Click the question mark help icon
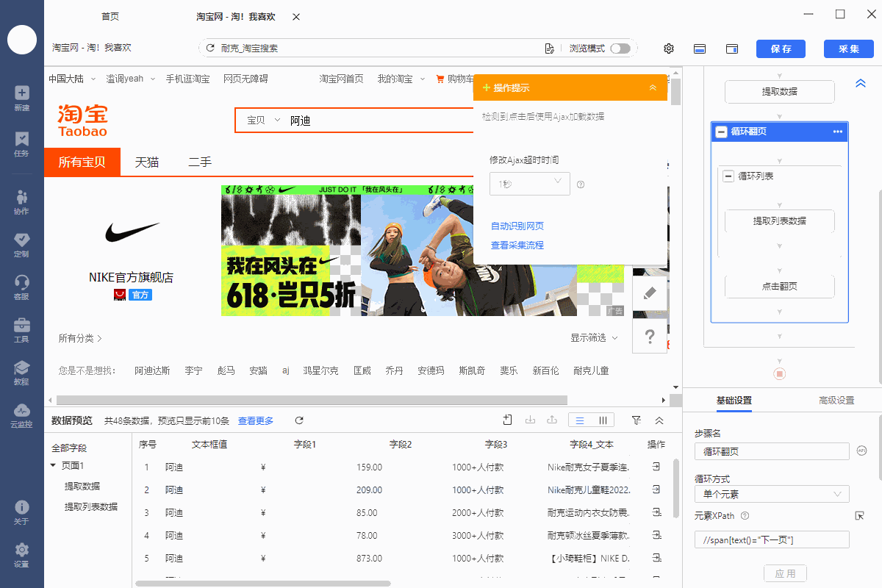This screenshot has height=588, width=882. (649, 337)
